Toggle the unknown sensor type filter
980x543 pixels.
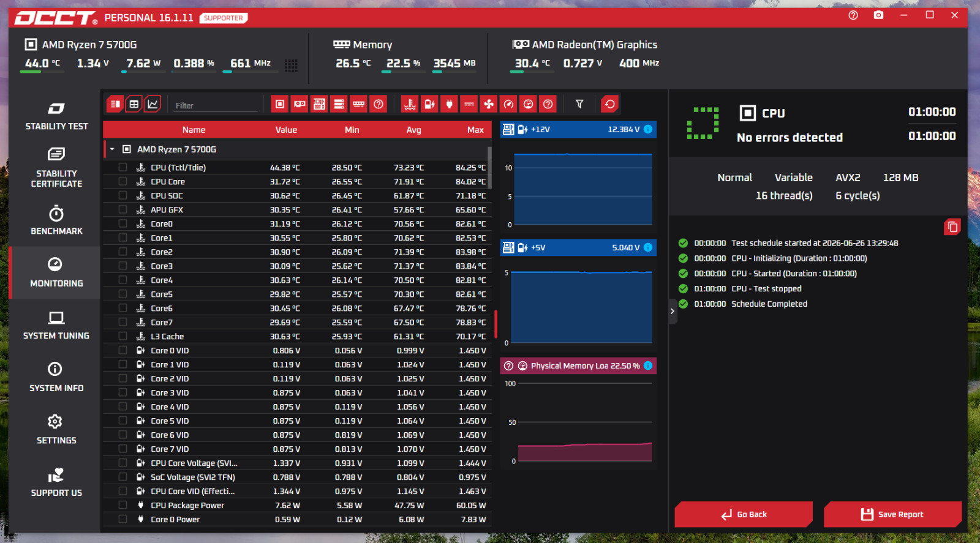[548, 104]
